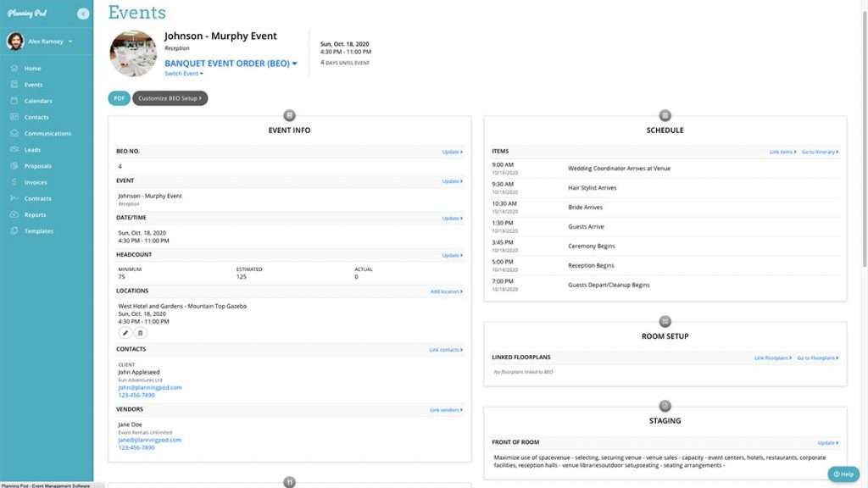The height and width of the screenshot is (488, 868).
Task: Delete the location using the trash icon
Action: click(140, 333)
